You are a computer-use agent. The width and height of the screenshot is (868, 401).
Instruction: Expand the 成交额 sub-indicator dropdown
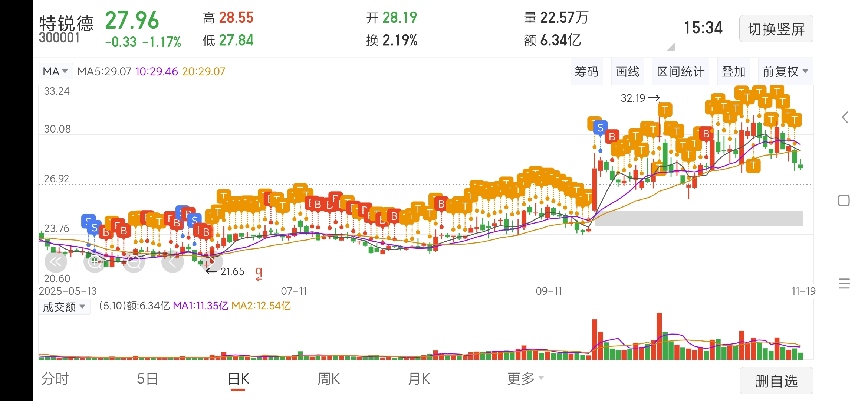[64, 307]
